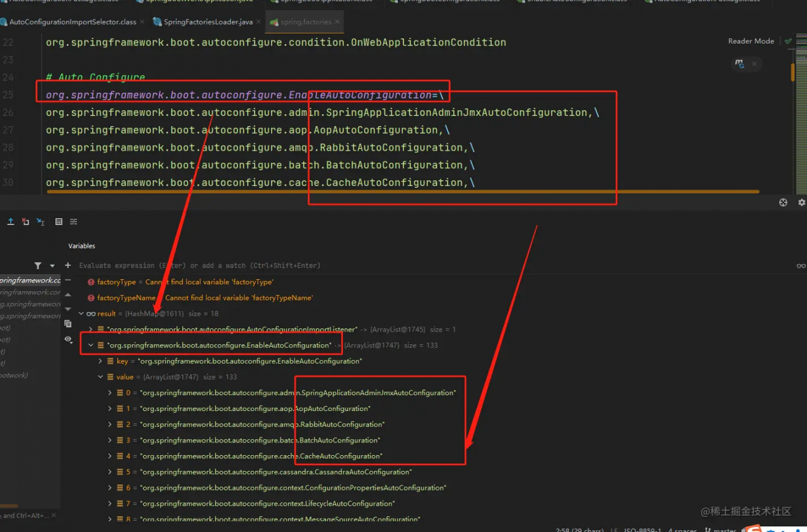
Task: Toggle the eye view-options icon in Variables
Action: pyautogui.click(x=68, y=339)
